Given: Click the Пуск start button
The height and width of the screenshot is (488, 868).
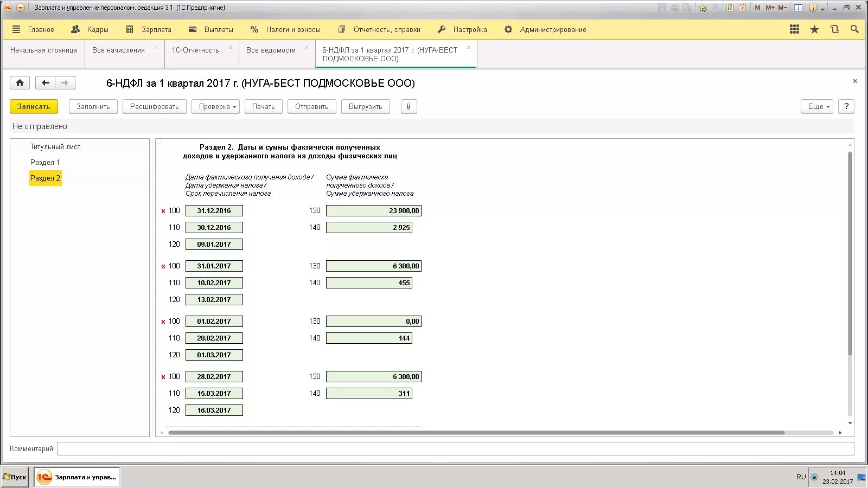Looking at the screenshot, I should coord(15,477).
